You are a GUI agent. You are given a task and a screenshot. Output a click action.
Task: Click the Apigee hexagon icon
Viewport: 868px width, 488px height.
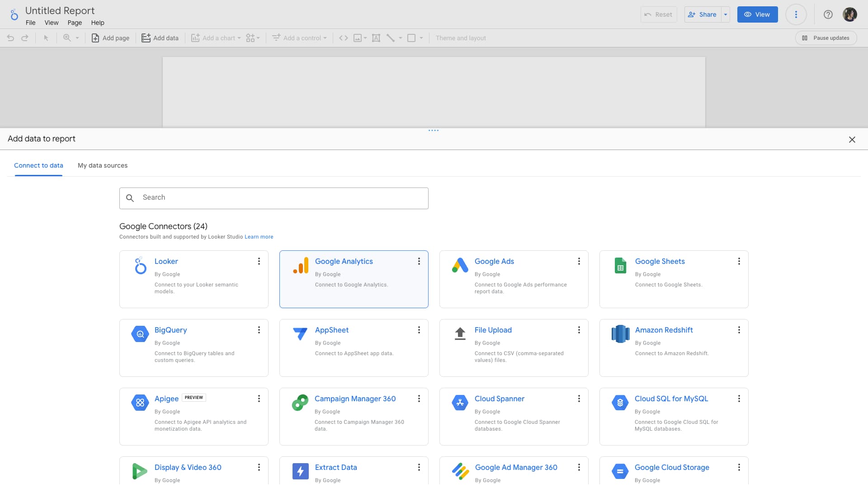(x=140, y=403)
